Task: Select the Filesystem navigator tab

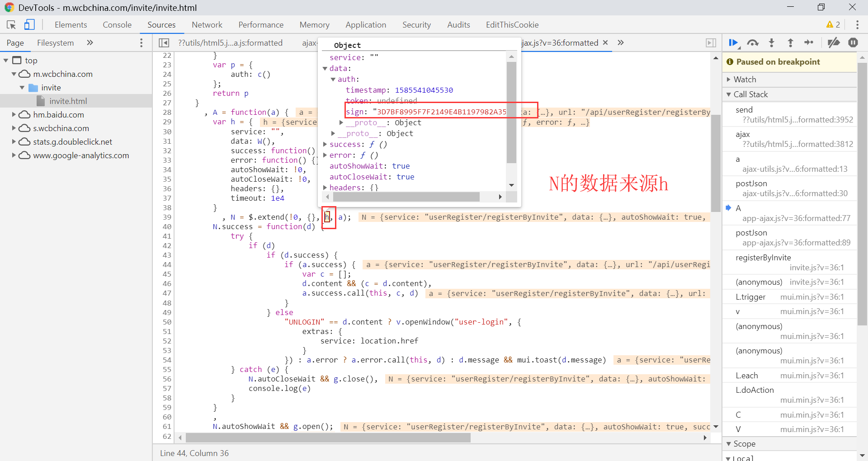Action: point(55,43)
